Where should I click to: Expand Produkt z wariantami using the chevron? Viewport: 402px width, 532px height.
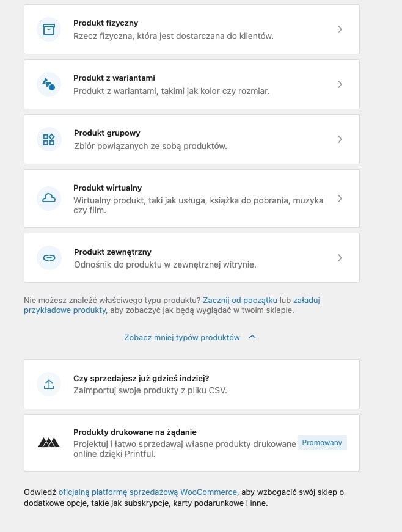coord(340,84)
